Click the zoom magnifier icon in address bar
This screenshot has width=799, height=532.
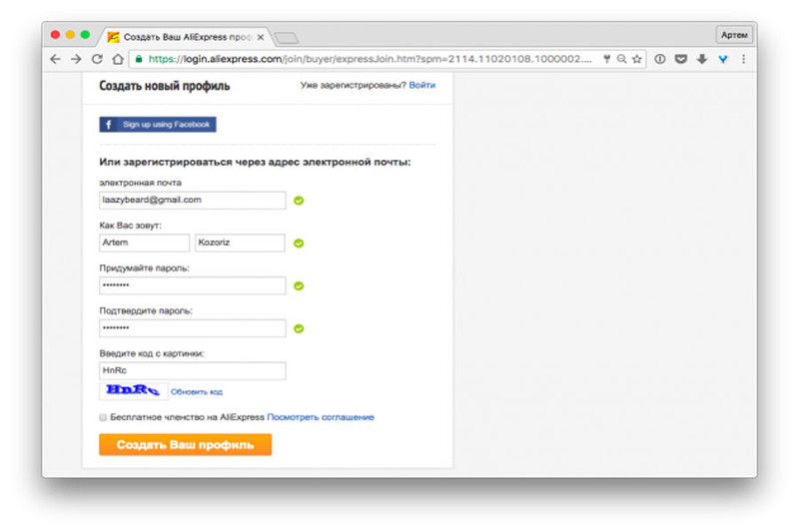click(x=621, y=59)
